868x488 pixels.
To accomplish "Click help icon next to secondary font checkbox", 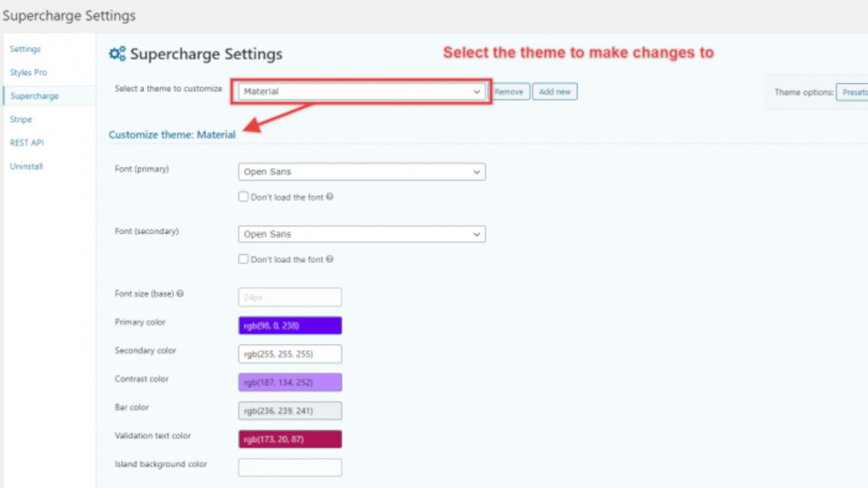I will coord(330,259).
